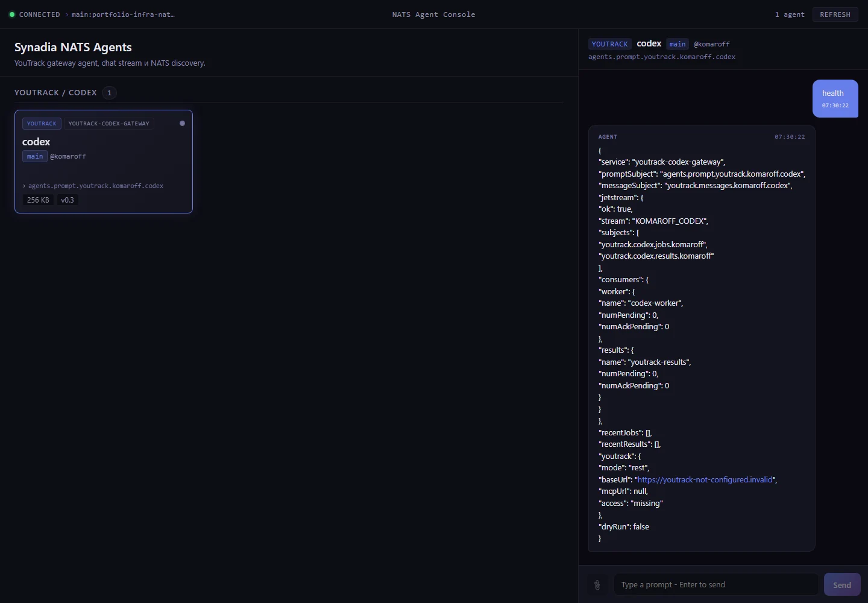
Task: Click the "mode": "rest" line
Action: pyautogui.click(x=624, y=468)
